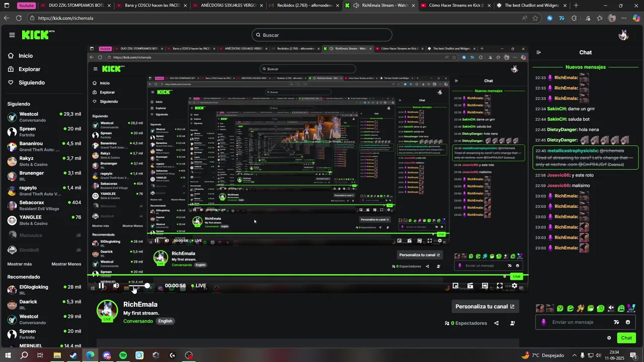Click the Buscar search field
Image resolution: width=644 pixels, height=362 pixels.
click(322, 35)
